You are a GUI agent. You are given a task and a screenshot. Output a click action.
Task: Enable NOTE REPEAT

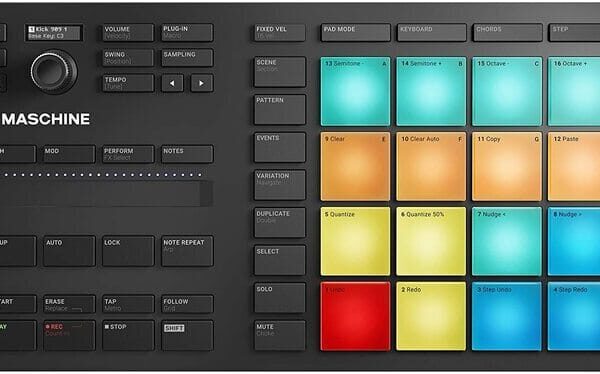pos(187,251)
